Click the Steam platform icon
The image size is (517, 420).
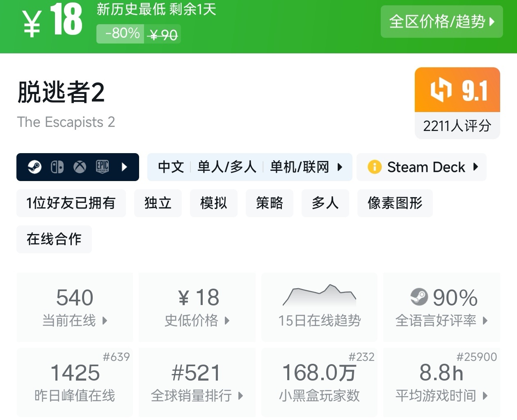point(34,167)
